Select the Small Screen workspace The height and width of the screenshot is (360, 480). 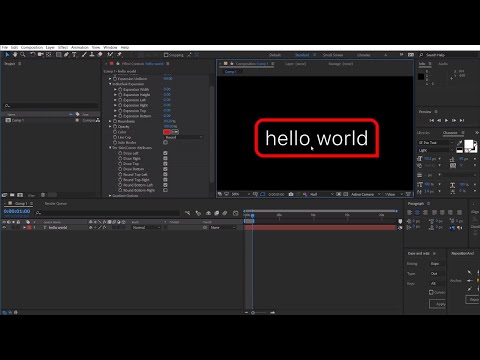pos(333,55)
